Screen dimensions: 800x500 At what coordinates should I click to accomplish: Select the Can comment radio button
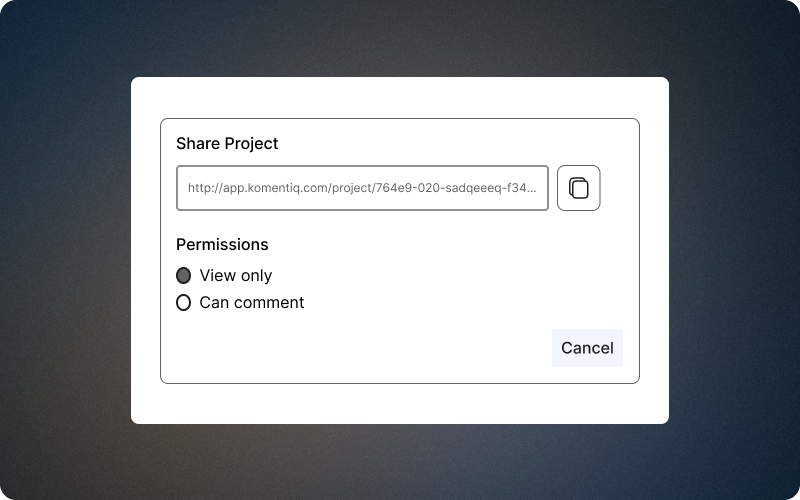click(183, 303)
